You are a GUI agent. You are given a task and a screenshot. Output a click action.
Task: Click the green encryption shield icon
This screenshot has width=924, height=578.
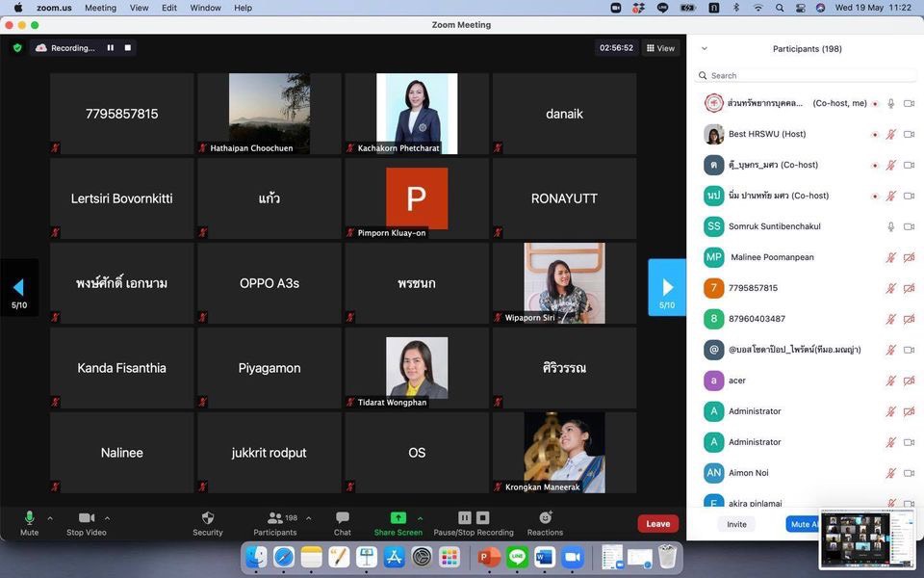tap(16, 48)
